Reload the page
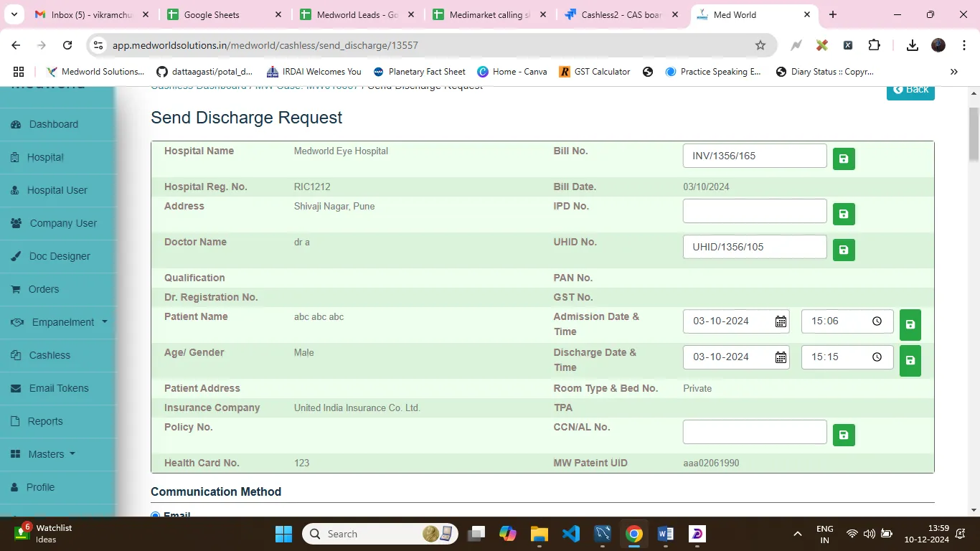This screenshot has width=980, height=551. (x=67, y=45)
